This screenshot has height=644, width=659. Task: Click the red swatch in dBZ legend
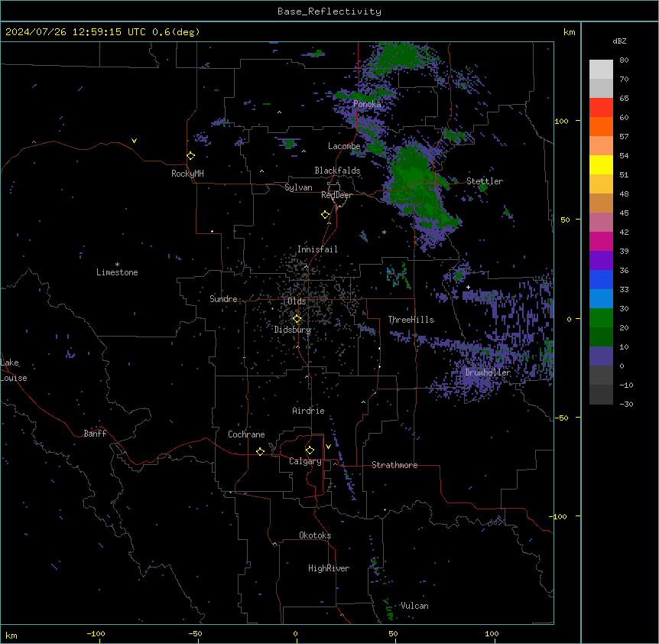(601, 108)
